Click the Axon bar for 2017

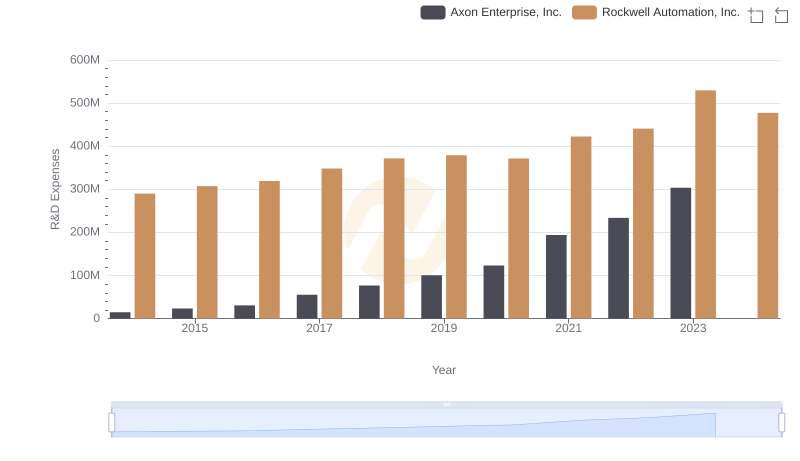[x=307, y=306]
